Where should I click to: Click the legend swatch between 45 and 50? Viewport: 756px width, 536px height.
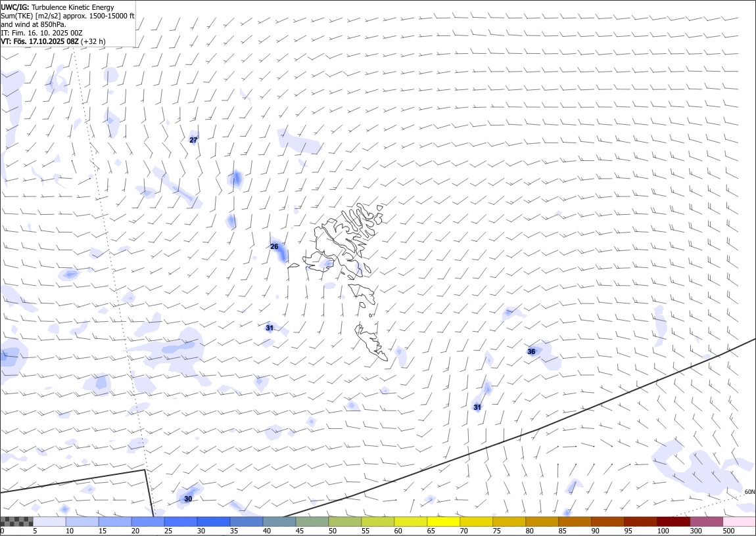coord(312,522)
